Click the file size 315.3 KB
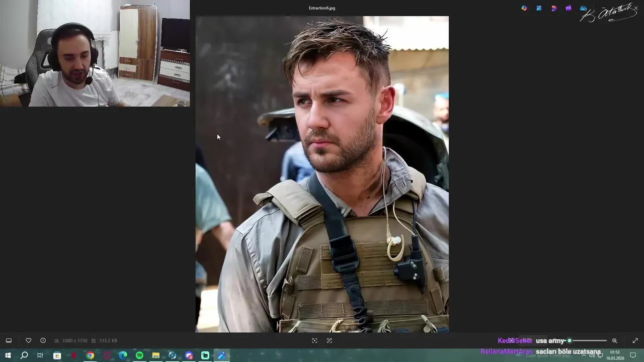 point(108,341)
